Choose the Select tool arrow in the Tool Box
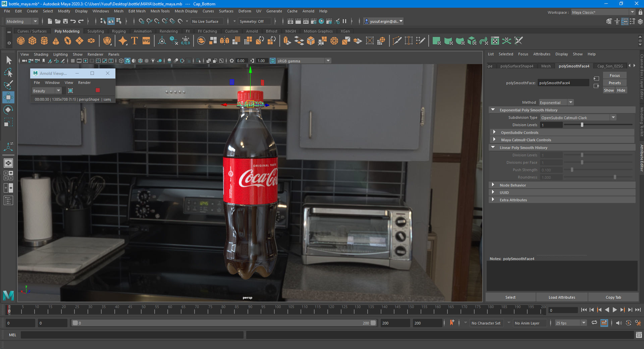The image size is (644, 349). (x=8, y=60)
